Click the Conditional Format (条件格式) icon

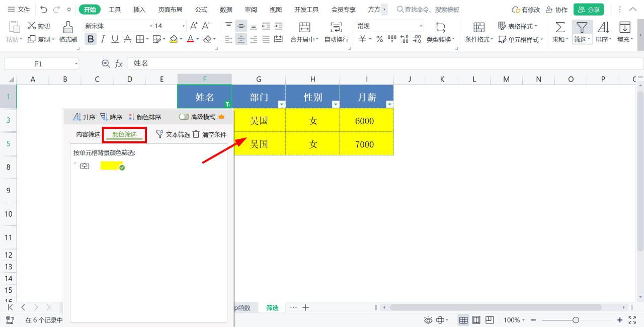point(479,28)
